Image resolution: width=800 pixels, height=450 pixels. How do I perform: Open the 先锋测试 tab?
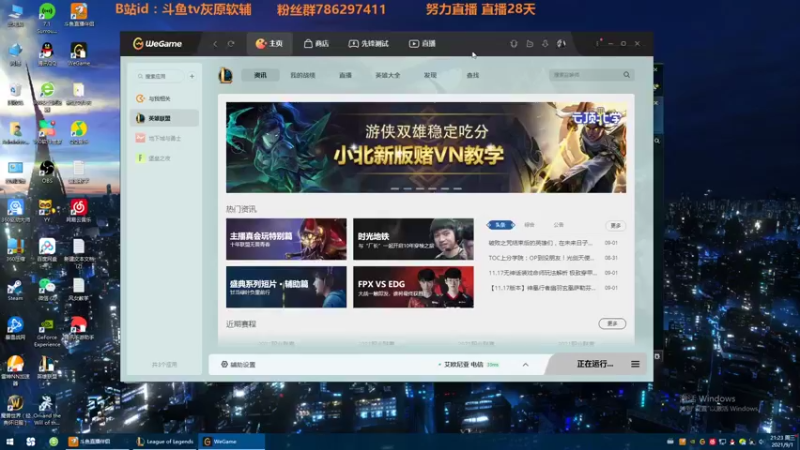pos(368,44)
